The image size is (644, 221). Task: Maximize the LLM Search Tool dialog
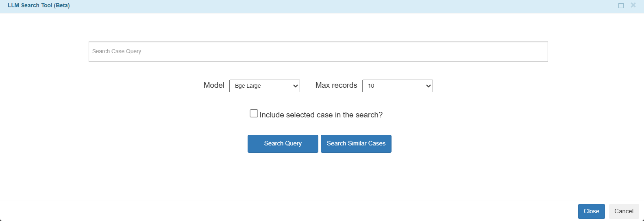pos(621,6)
